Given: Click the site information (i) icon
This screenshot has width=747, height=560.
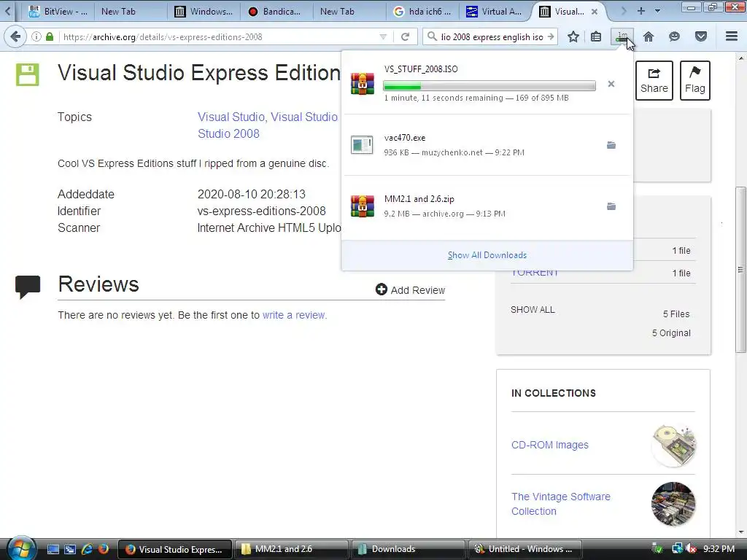Looking at the screenshot, I should click(x=36, y=36).
